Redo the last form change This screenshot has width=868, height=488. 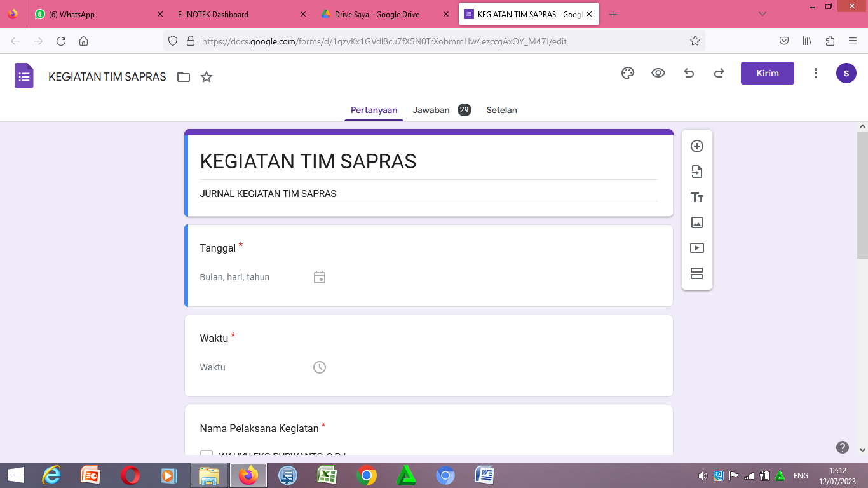coord(719,73)
